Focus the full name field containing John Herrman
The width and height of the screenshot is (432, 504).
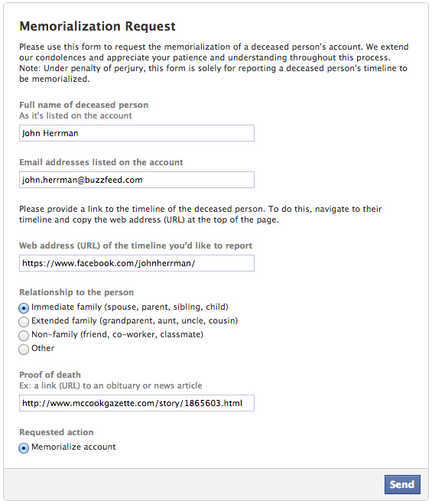137,133
